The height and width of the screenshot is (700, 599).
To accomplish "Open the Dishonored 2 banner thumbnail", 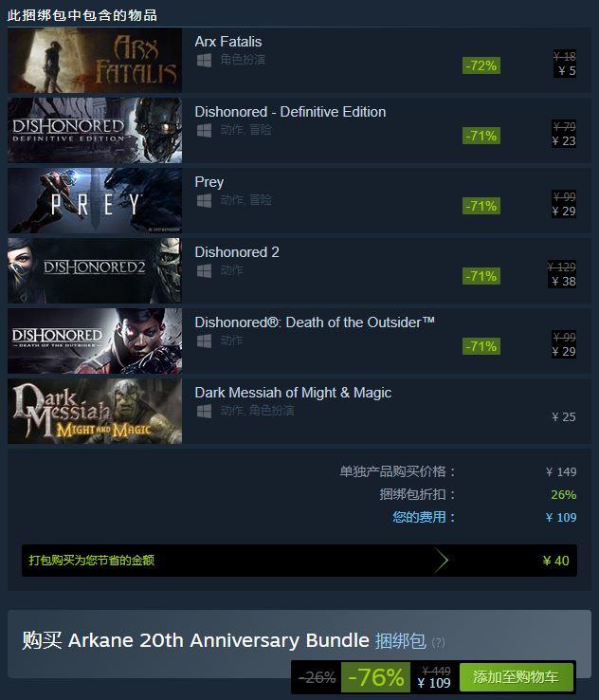I will 95,270.
